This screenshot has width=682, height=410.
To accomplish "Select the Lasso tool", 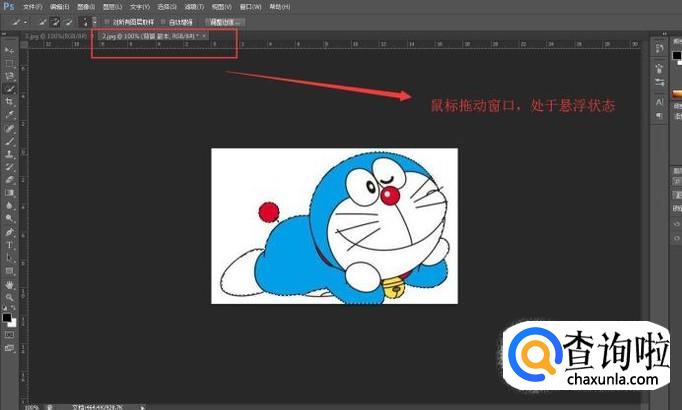I will click(x=9, y=76).
